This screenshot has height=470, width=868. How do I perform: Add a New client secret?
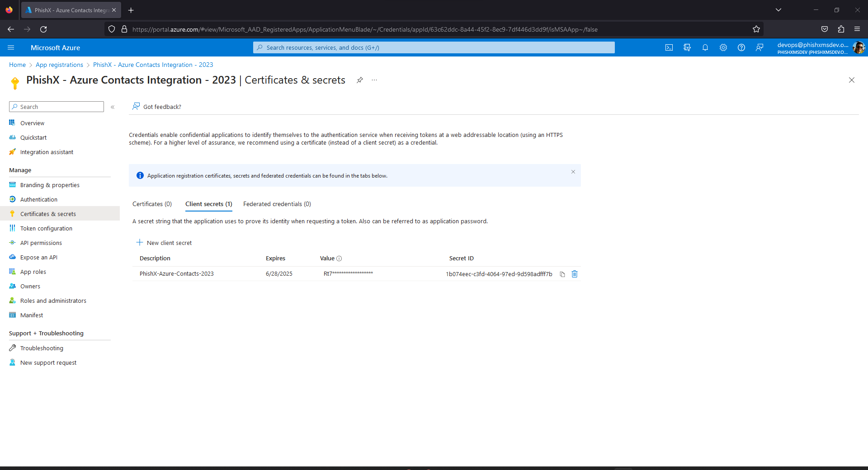click(x=164, y=243)
